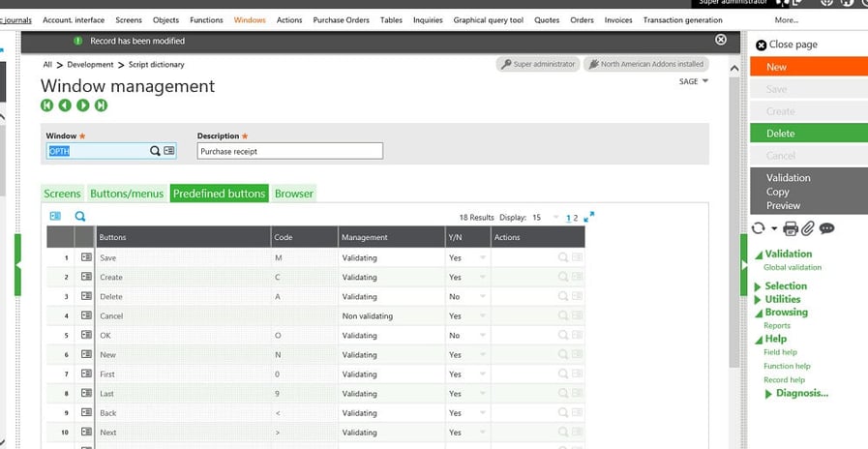Expand the grid to full screen
868x449 pixels.
[x=589, y=217]
